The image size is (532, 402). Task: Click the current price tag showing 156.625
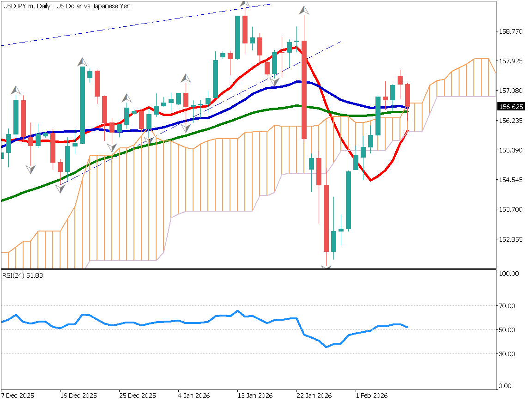[511, 106]
